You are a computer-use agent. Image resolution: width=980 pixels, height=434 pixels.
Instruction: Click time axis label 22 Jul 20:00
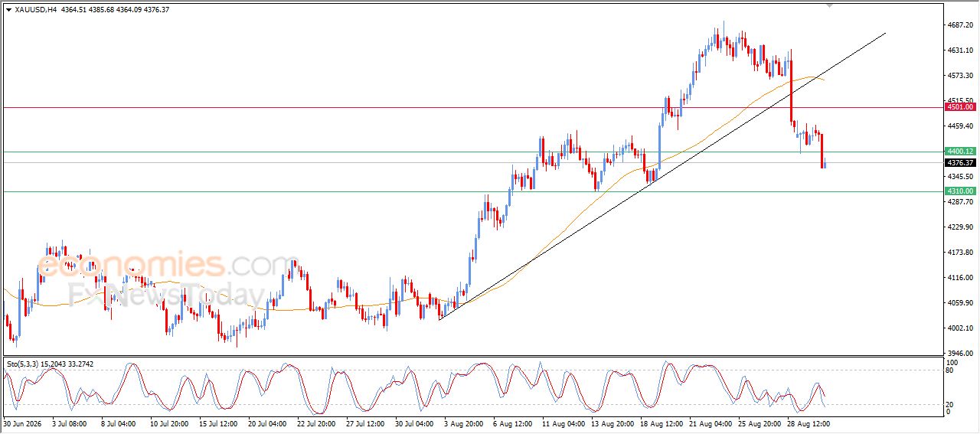[315, 423]
